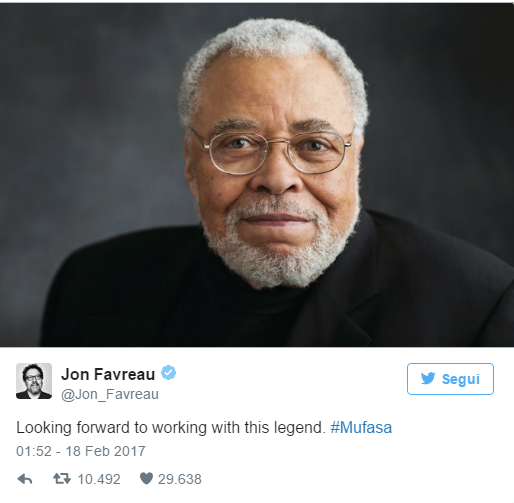Image resolution: width=514 pixels, height=503 pixels.
Task: Click the Twitter bird icon in Segui button
Action: click(428, 379)
